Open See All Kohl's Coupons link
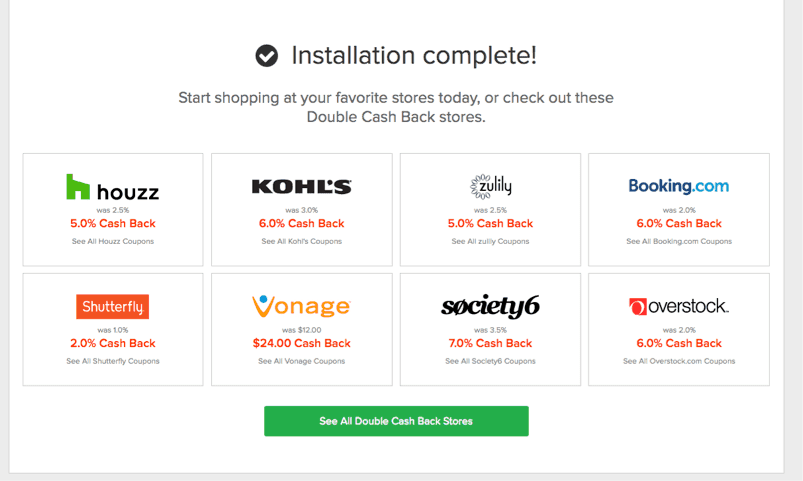The width and height of the screenshot is (803, 481). (x=302, y=241)
